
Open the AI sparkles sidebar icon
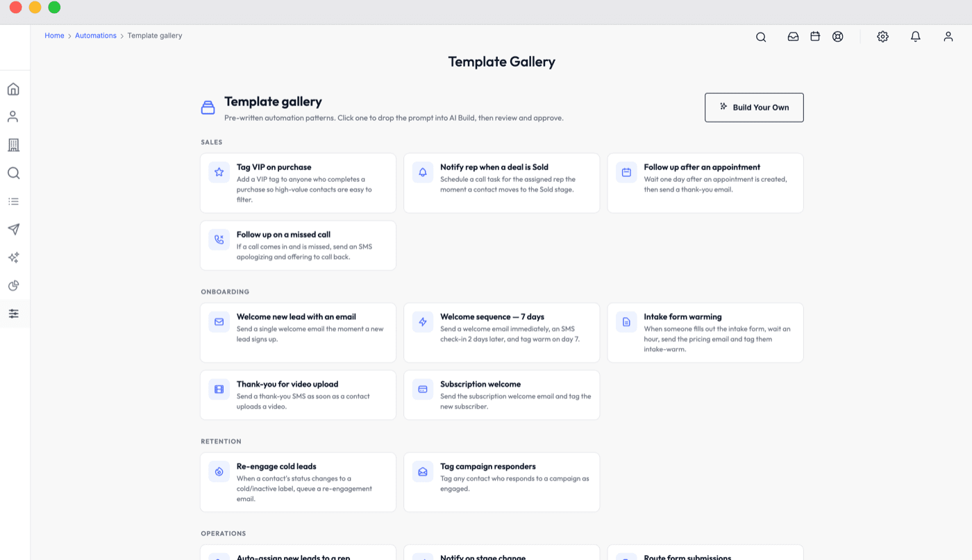click(13, 257)
